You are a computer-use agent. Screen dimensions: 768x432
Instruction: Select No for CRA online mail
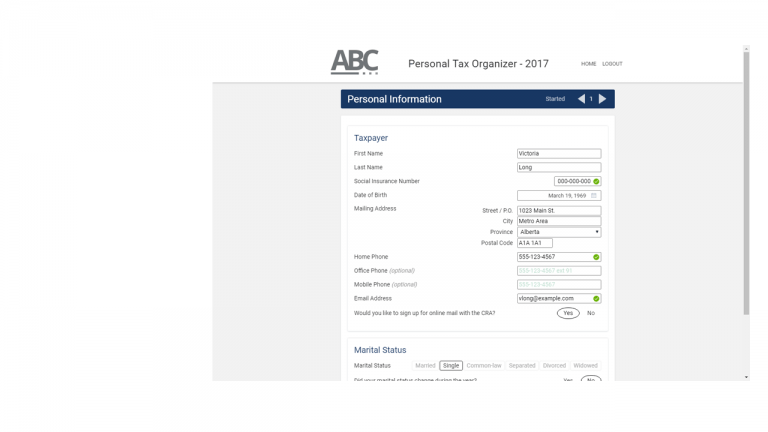pos(591,313)
